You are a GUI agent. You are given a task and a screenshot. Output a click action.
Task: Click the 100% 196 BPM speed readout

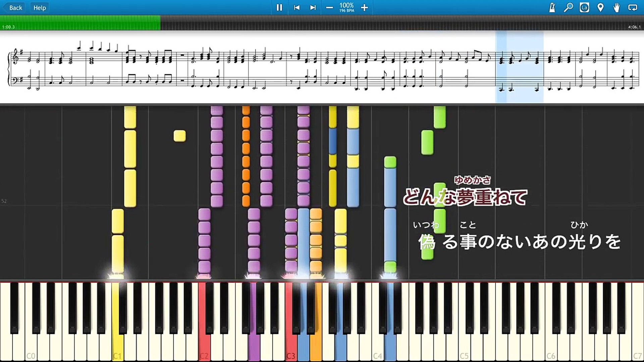point(346,7)
